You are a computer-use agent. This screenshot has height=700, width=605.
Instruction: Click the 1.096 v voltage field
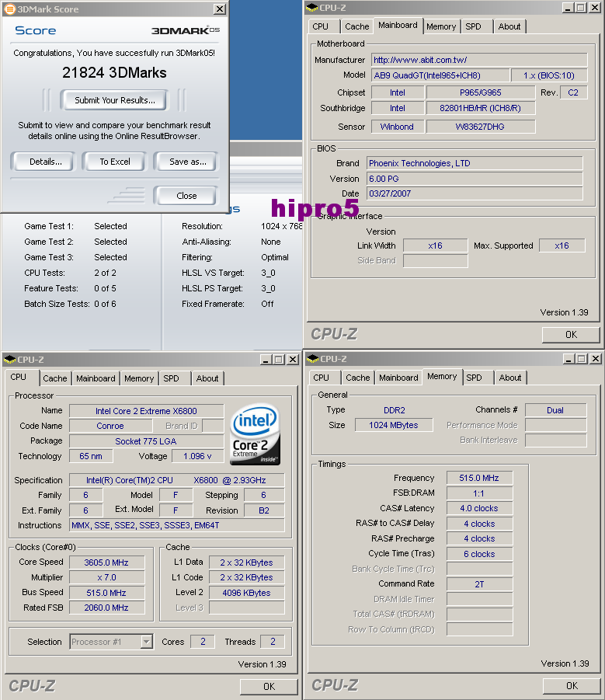coord(197,456)
